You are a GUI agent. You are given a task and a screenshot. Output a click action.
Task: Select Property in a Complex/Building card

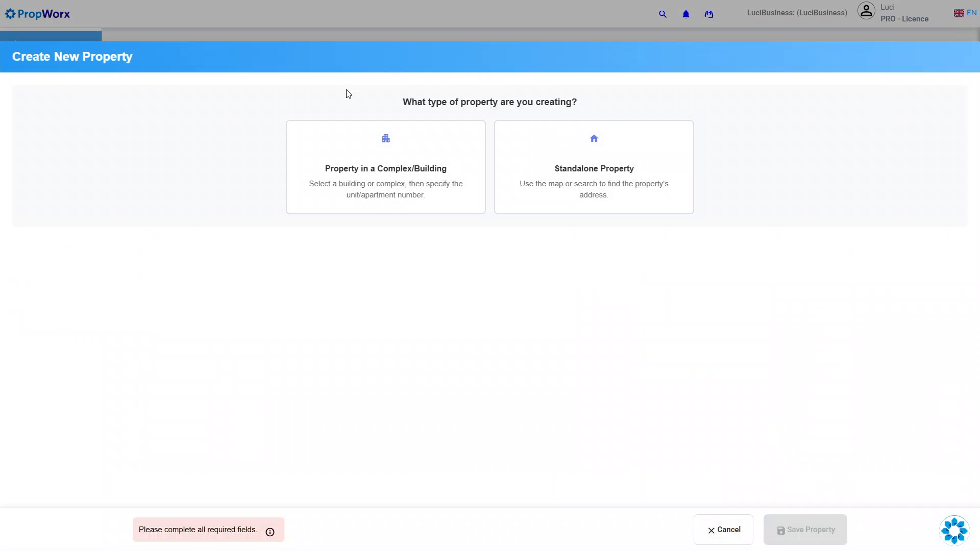(x=386, y=167)
